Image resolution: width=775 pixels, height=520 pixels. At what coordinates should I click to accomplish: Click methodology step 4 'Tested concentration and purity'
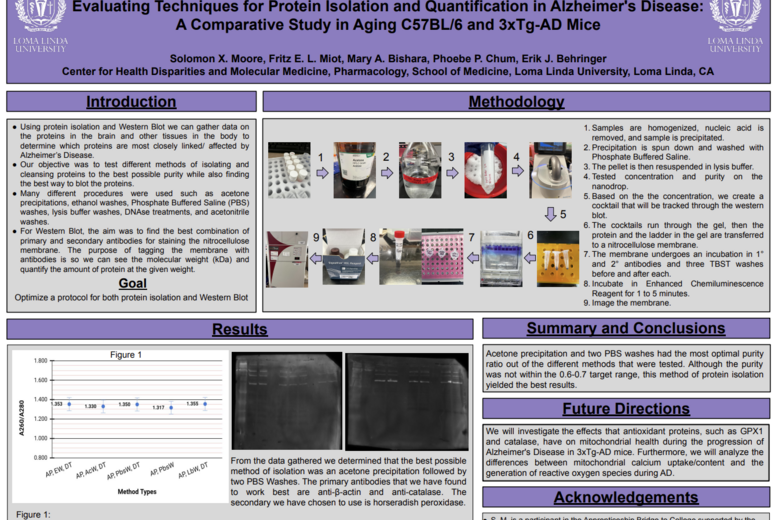[x=673, y=181]
